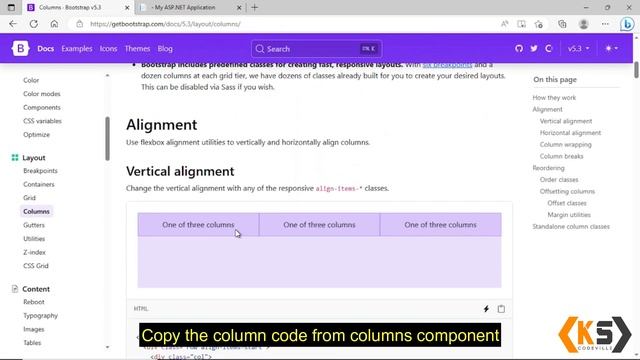Viewport: 640px width, 360px height.
Task: Open Containers in sidebar
Action: [x=39, y=184]
